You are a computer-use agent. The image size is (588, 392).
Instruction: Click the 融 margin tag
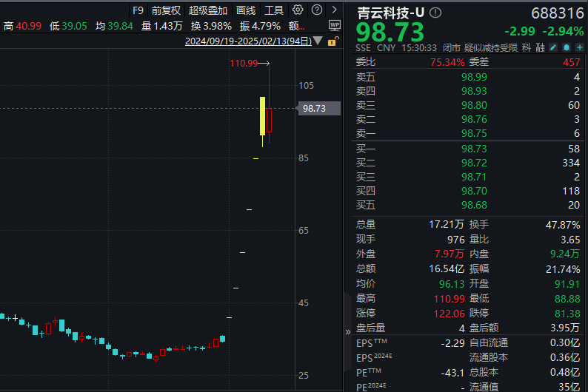(540, 47)
